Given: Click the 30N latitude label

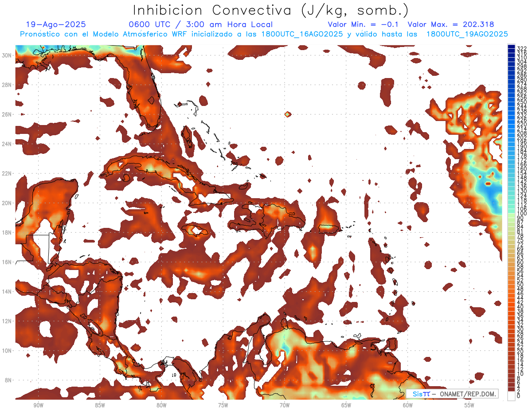Looking at the screenshot, I should click(8, 55).
